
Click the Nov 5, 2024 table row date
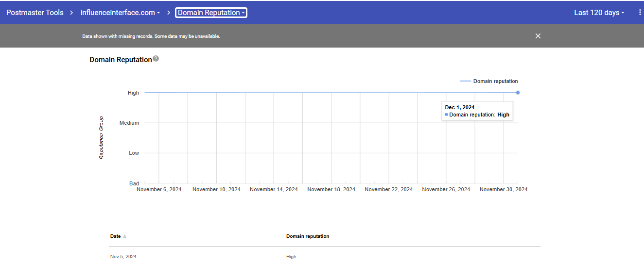[123, 257]
